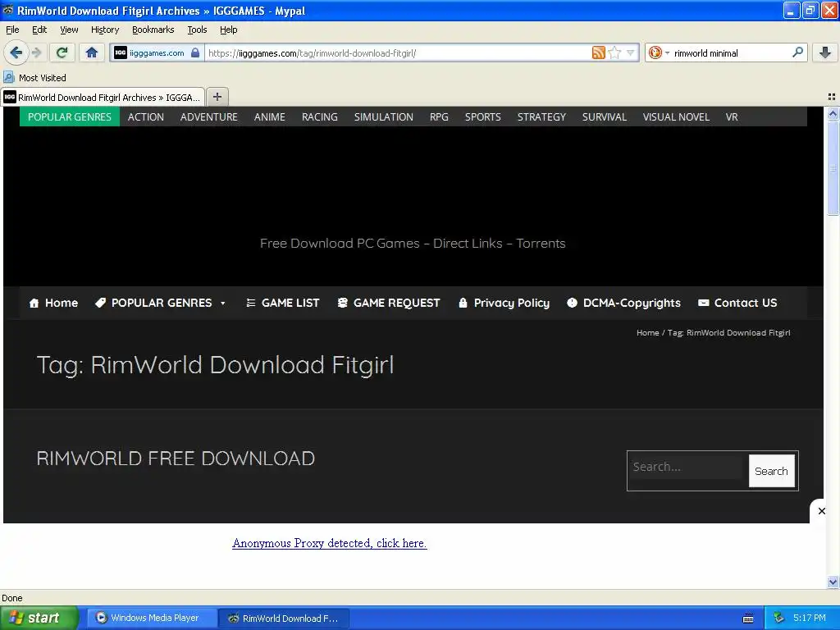Click the 5:17 PM system clock

pyautogui.click(x=809, y=618)
